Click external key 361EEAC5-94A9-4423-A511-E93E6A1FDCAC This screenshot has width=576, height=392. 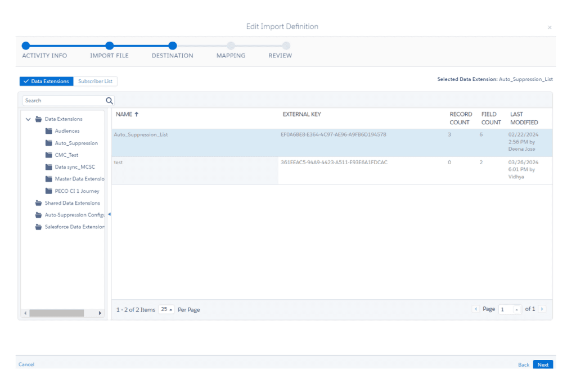[x=334, y=163]
